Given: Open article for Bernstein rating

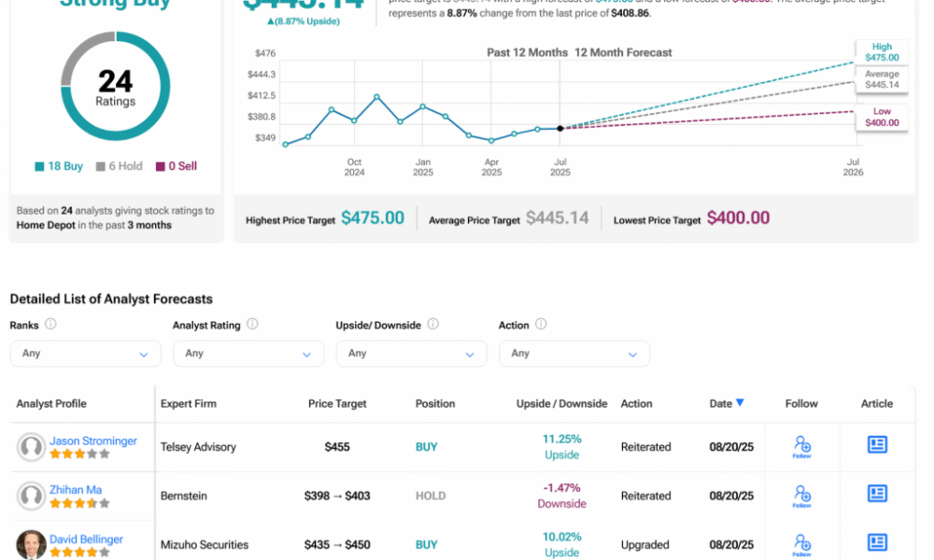Looking at the screenshot, I should tap(877, 494).
